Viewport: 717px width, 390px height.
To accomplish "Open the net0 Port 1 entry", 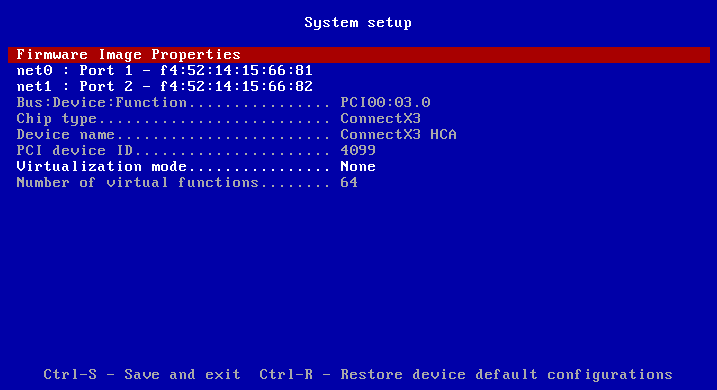I will pyautogui.click(x=165, y=70).
